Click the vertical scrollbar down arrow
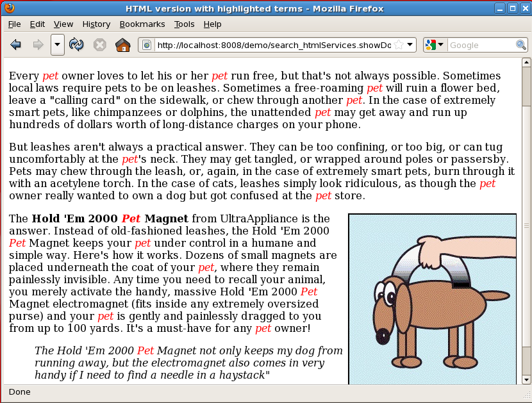The image size is (532, 403). pyautogui.click(x=526, y=379)
